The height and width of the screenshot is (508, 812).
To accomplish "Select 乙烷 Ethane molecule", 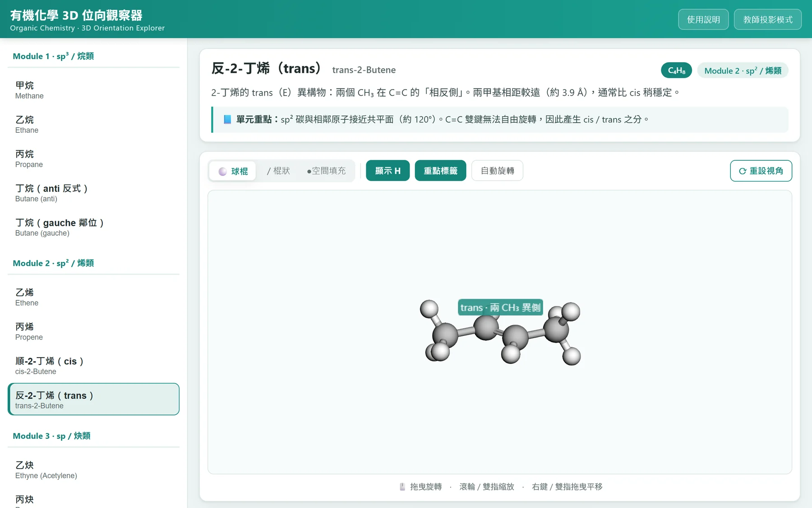I will point(93,124).
